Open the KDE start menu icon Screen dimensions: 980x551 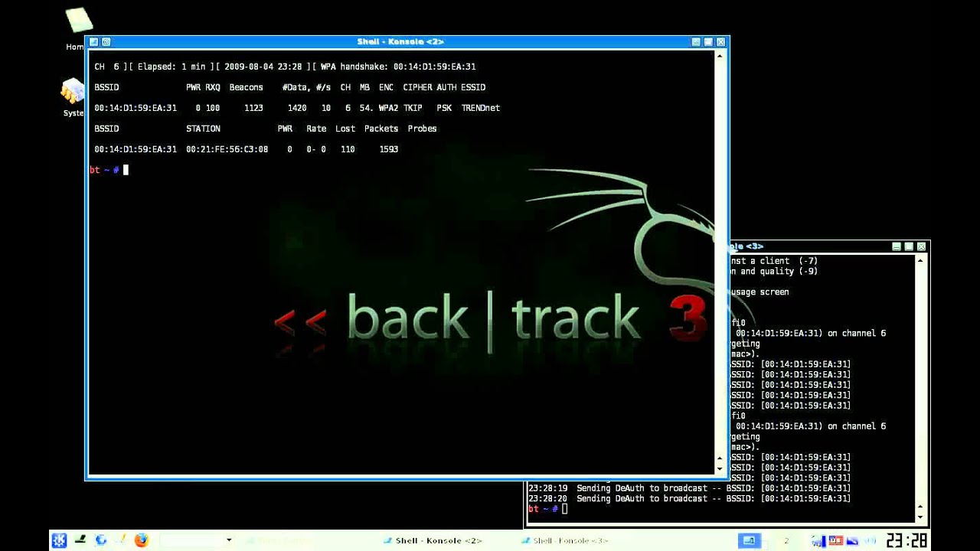(59, 540)
